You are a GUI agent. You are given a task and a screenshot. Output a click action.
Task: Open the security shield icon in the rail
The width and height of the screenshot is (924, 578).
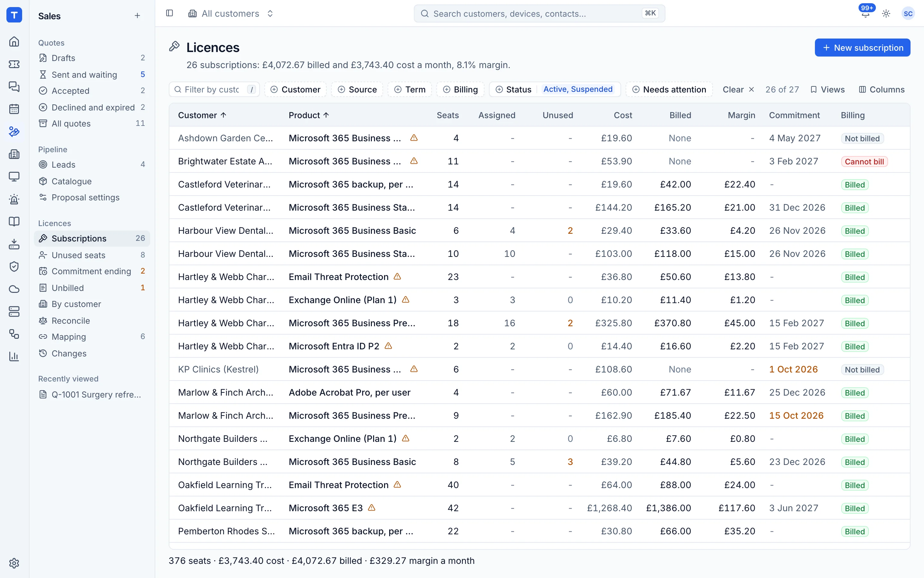[x=14, y=267]
